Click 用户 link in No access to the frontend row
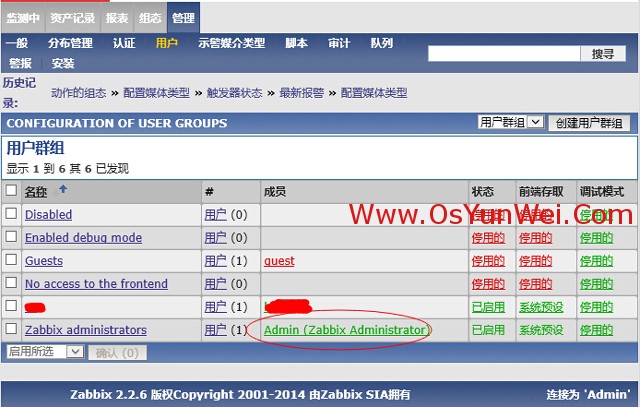This screenshot has width=640, height=407. click(216, 284)
